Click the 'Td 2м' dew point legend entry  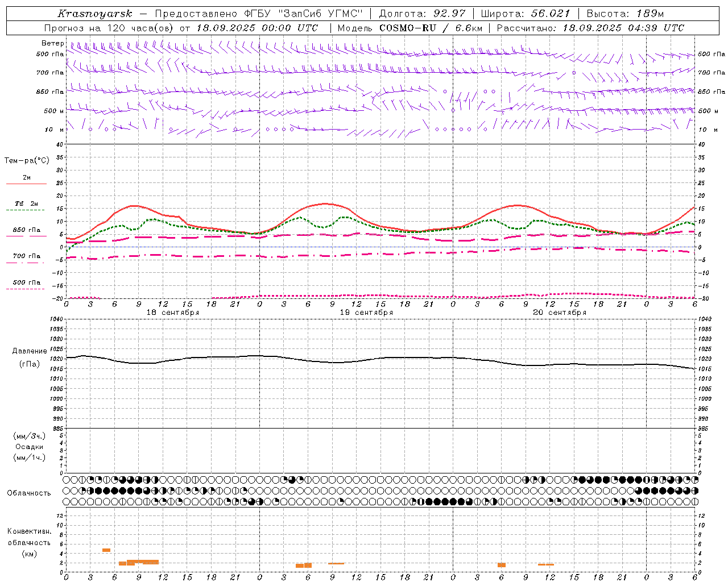click(27, 203)
